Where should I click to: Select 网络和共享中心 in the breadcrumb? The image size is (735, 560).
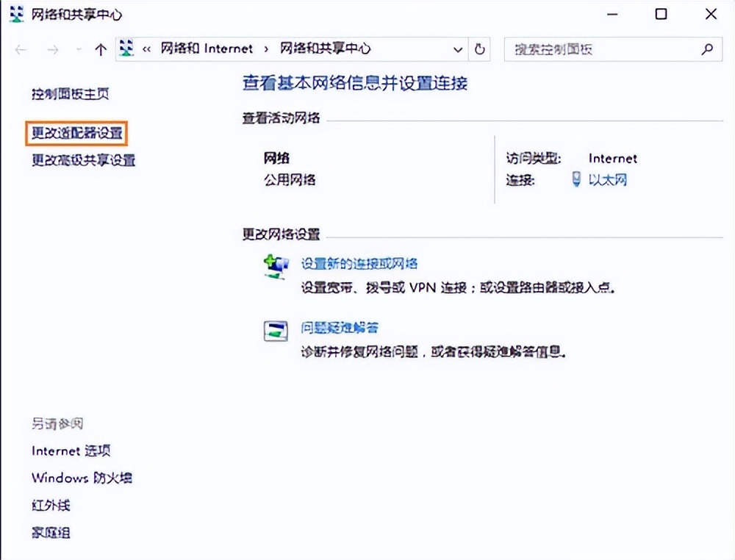point(323,49)
